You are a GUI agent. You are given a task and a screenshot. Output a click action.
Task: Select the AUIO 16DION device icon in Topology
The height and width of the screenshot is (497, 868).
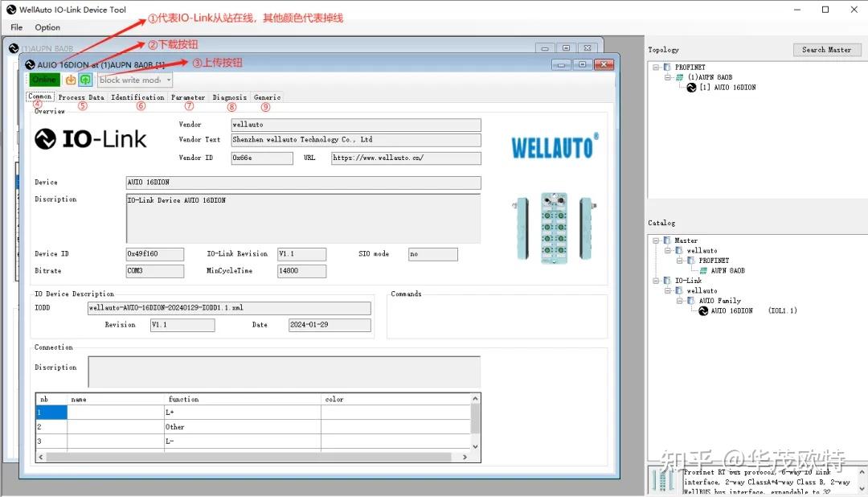point(690,88)
